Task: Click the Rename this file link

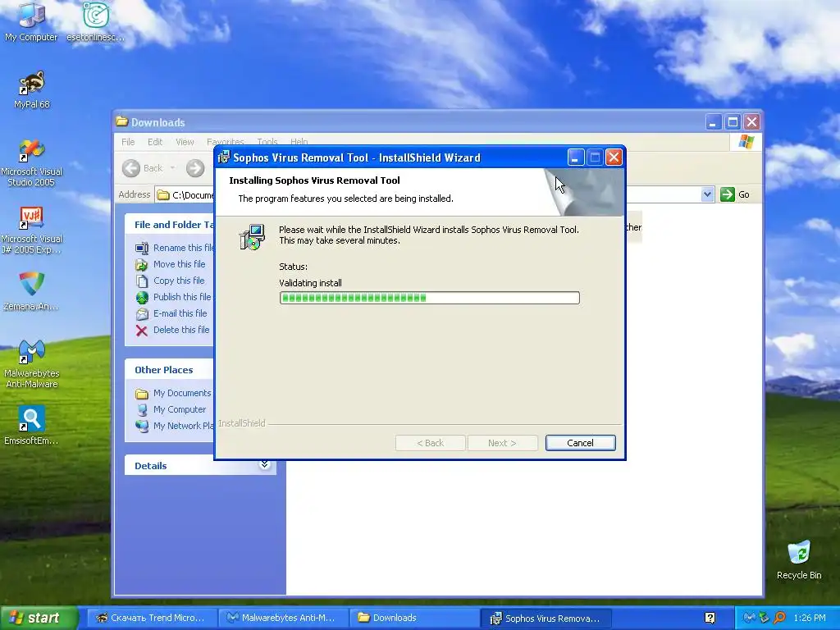Action: pos(183,248)
